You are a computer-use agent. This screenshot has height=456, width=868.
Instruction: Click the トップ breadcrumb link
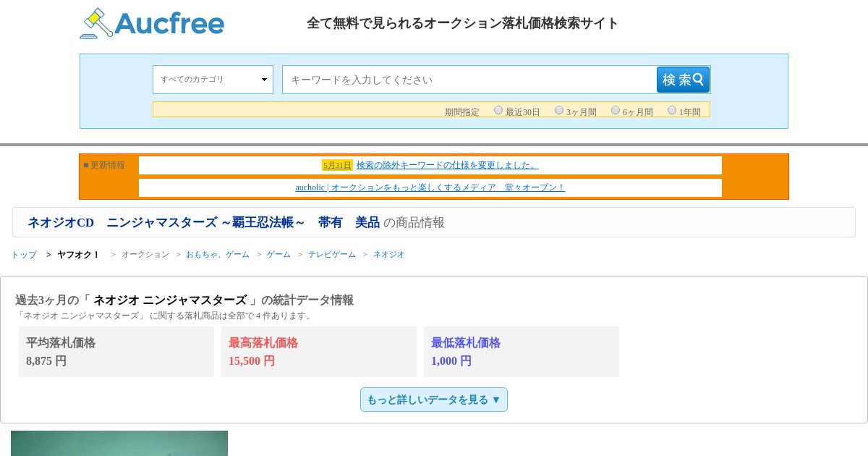(24, 255)
